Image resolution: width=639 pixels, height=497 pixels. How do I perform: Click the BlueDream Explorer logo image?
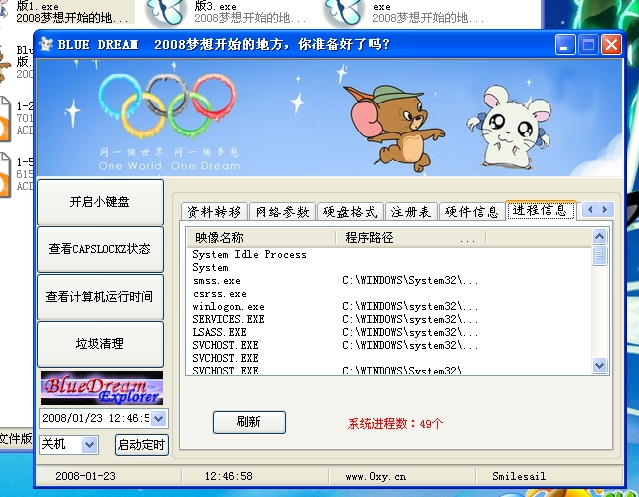pos(102,388)
